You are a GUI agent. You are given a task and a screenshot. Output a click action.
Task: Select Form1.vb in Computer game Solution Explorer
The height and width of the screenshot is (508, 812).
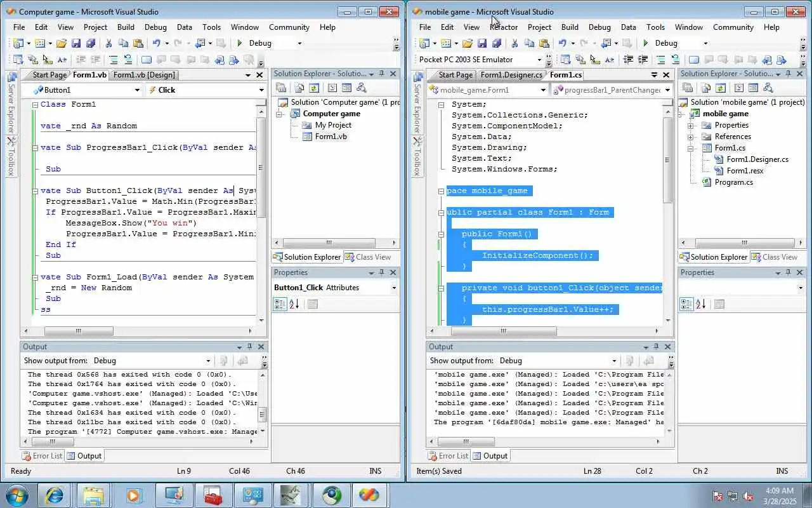tap(331, 137)
